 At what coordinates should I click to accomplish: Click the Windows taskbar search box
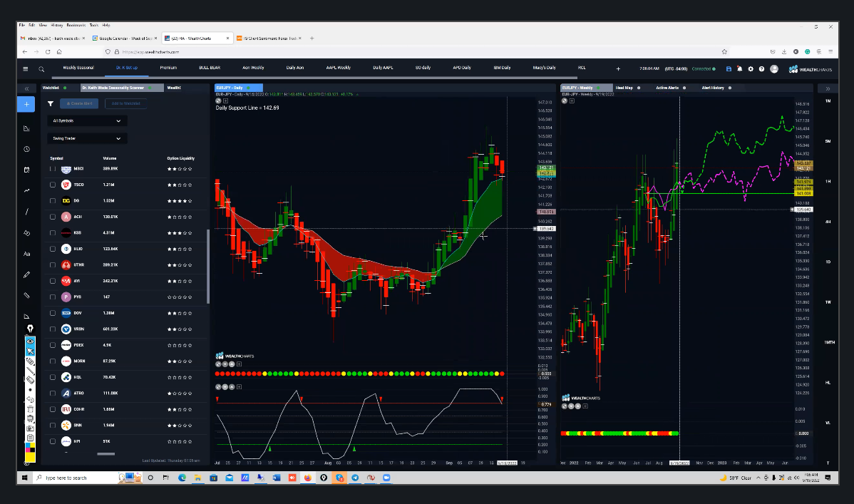[x=76, y=478]
